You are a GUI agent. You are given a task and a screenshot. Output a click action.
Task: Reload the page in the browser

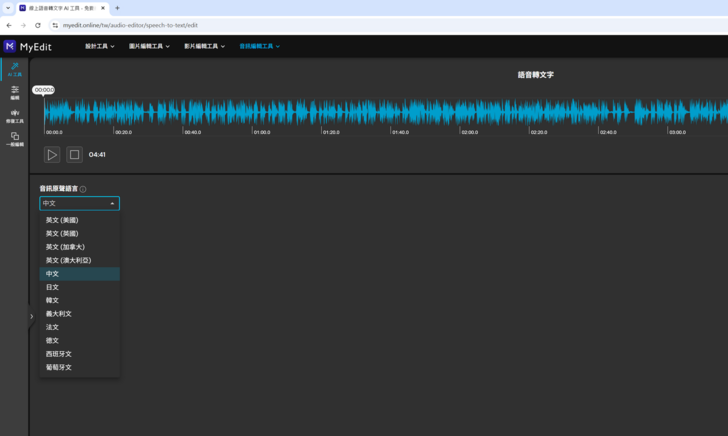point(38,25)
